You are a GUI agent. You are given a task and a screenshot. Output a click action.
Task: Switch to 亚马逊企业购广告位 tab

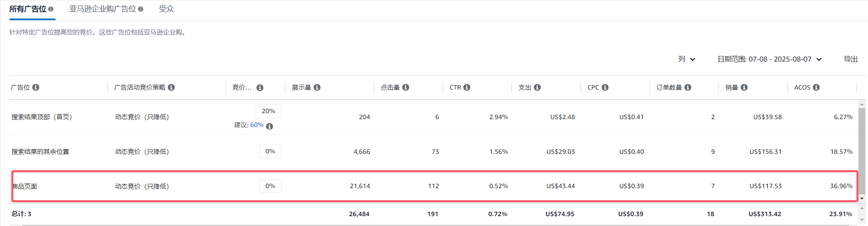(x=102, y=9)
